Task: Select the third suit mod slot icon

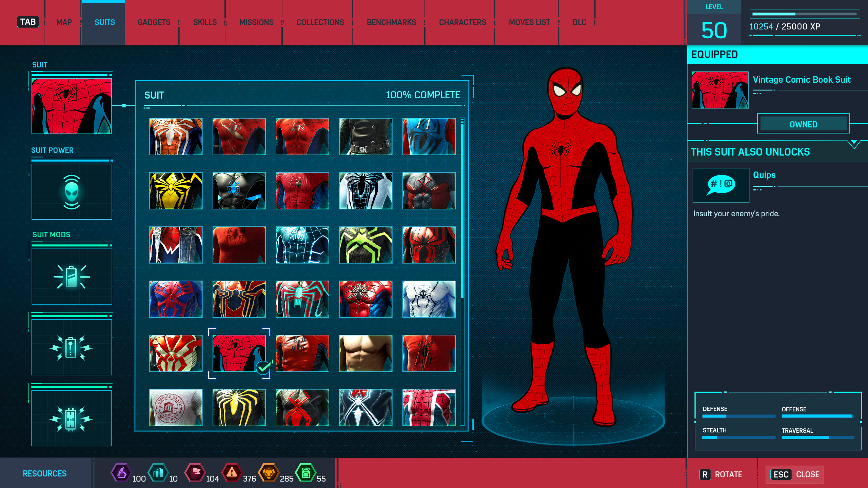Action: pyautogui.click(x=72, y=419)
